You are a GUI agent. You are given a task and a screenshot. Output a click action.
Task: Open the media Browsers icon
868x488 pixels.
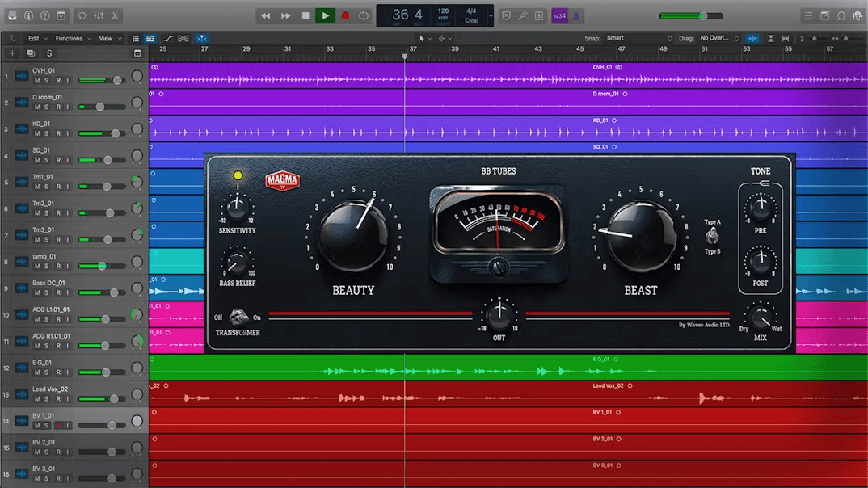(x=857, y=16)
